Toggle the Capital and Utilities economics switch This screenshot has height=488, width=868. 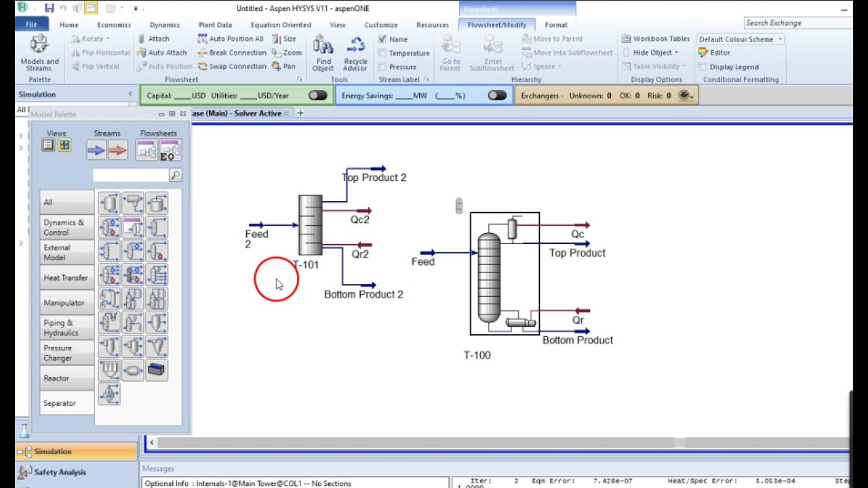[x=317, y=96]
